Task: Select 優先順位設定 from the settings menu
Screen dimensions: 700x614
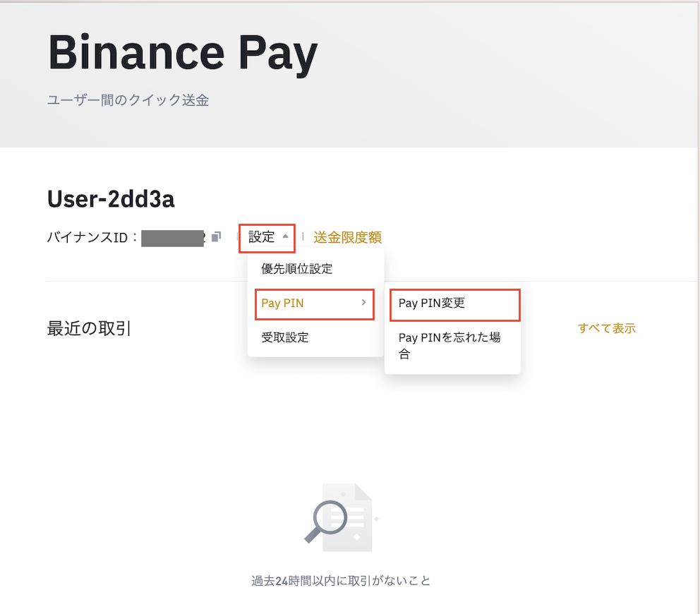Action: tap(296, 268)
